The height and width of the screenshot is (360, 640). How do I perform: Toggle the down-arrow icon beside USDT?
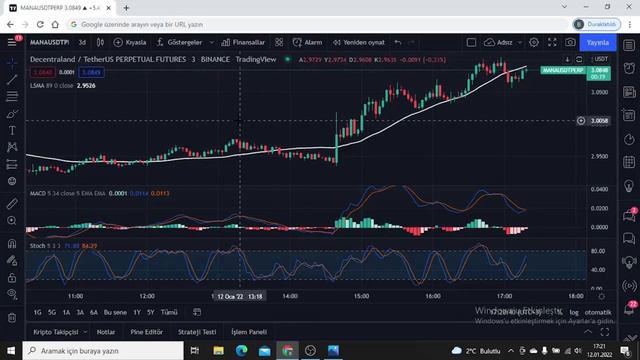tap(567, 60)
